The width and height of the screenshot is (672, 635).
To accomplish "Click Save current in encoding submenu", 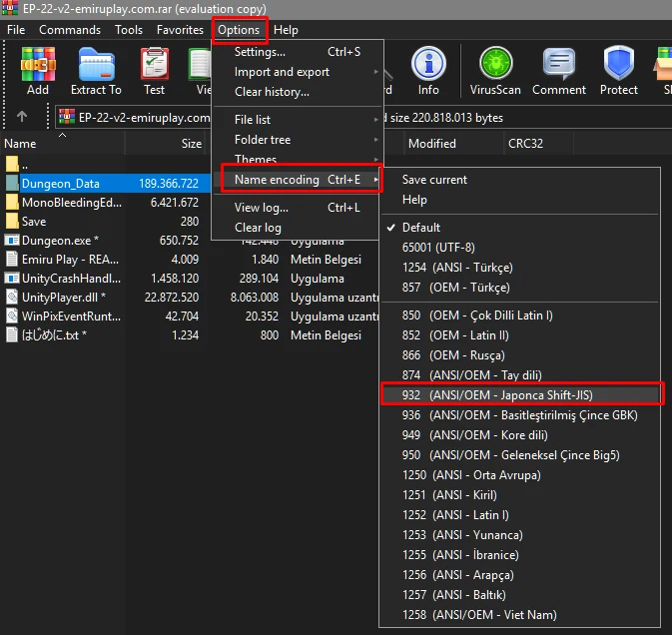I will (519, 179).
